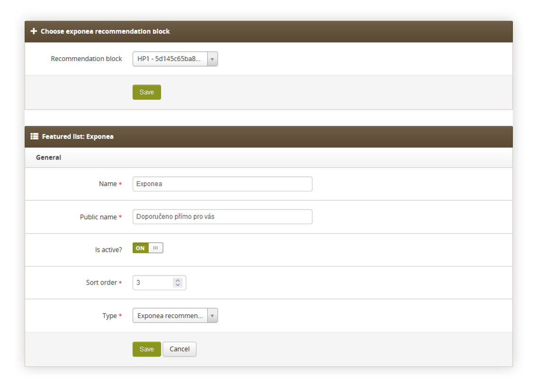Click the list icon beside Featured list: Exponea
The image size is (538, 392).
point(34,136)
